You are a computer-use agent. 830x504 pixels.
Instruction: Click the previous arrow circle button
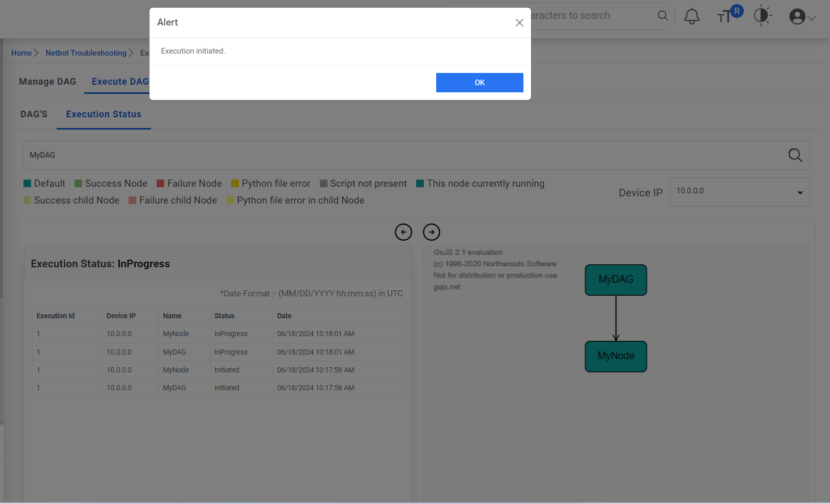(403, 232)
